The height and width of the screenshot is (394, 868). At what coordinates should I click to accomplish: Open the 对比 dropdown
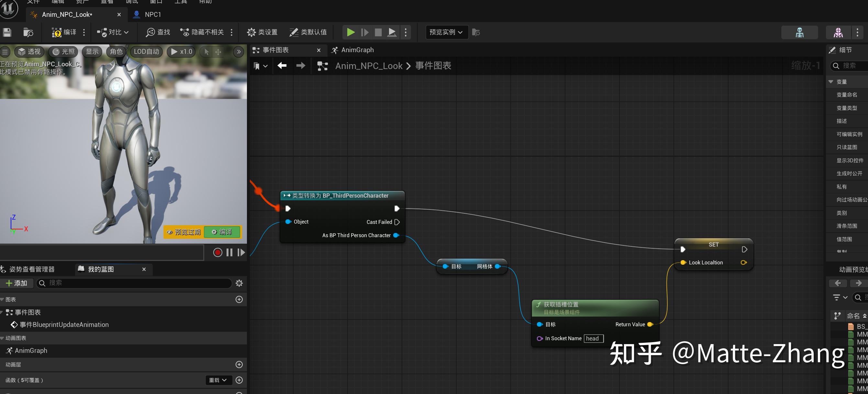[x=113, y=32]
